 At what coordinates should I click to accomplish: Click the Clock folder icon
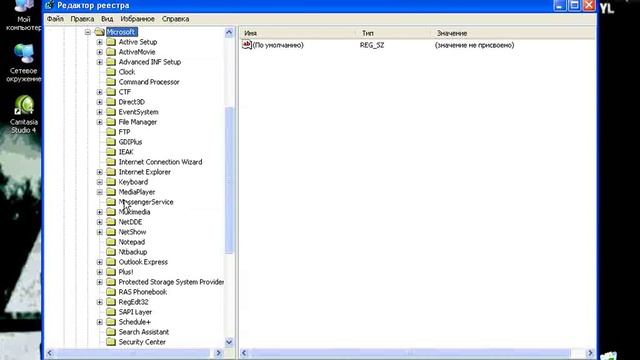tap(111, 72)
